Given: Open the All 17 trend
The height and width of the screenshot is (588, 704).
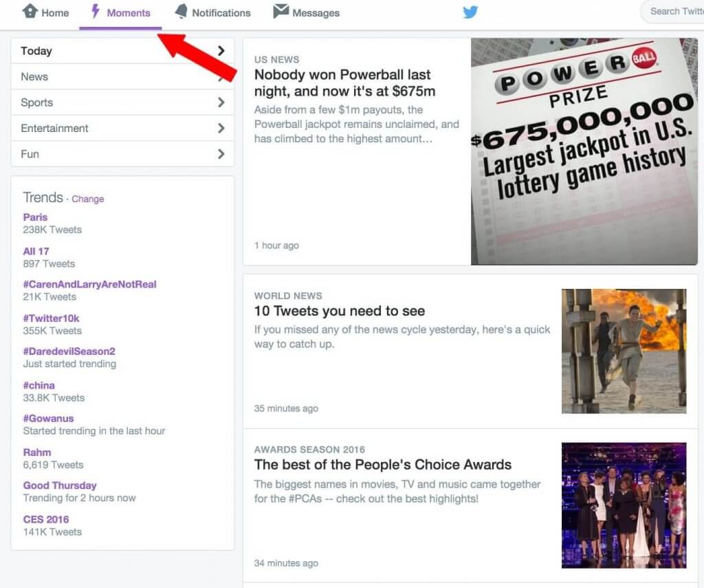Looking at the screenshot, I should tap(36, 252).
